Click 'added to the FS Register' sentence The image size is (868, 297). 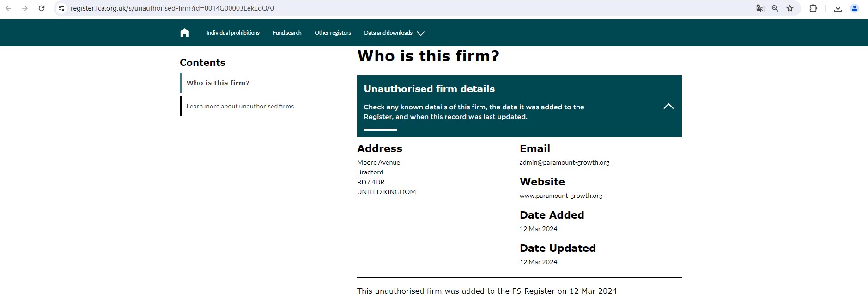[x=487, y=291]
